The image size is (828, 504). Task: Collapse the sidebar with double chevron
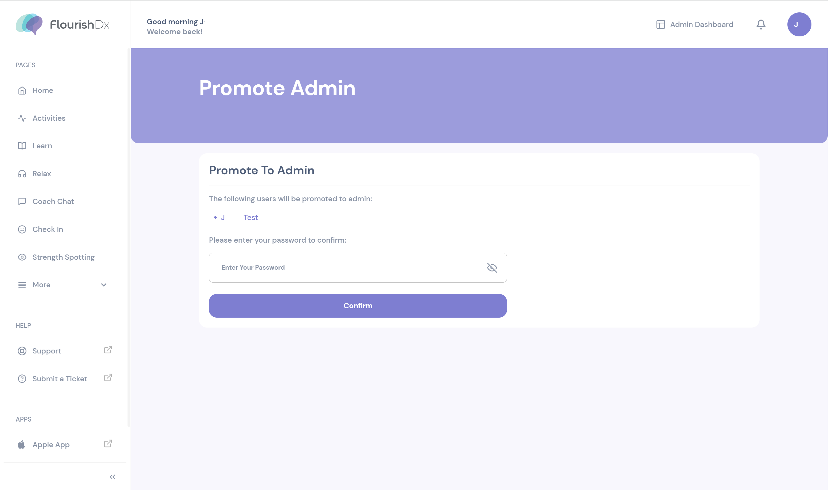coord(113,477)
